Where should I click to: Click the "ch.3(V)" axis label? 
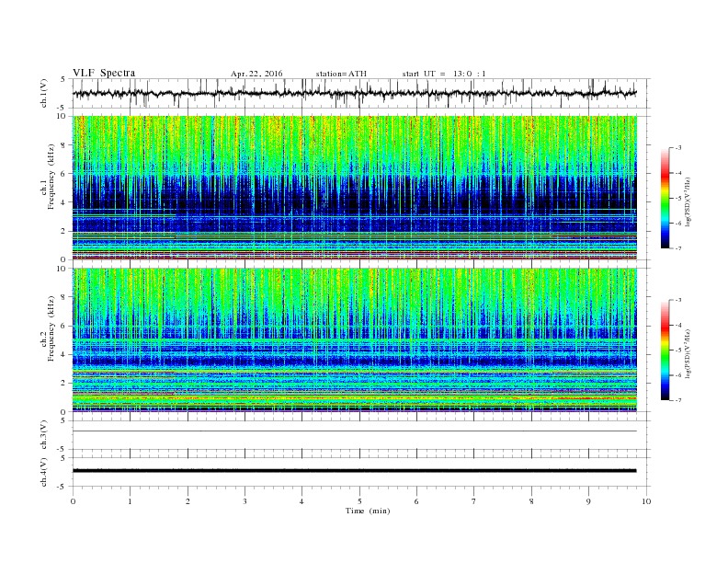coord(44,434)
